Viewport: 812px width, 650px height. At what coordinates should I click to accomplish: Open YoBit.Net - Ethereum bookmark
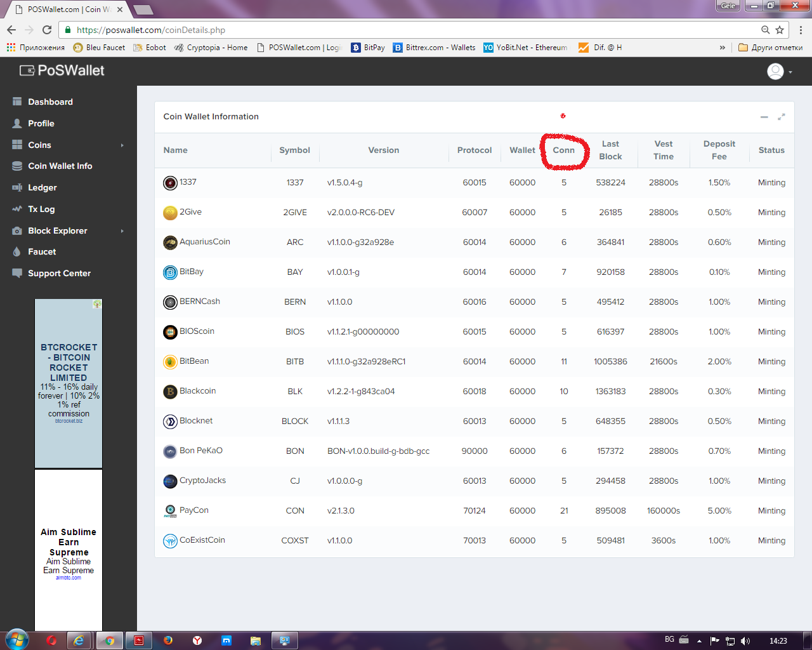[x=526, y=48]
